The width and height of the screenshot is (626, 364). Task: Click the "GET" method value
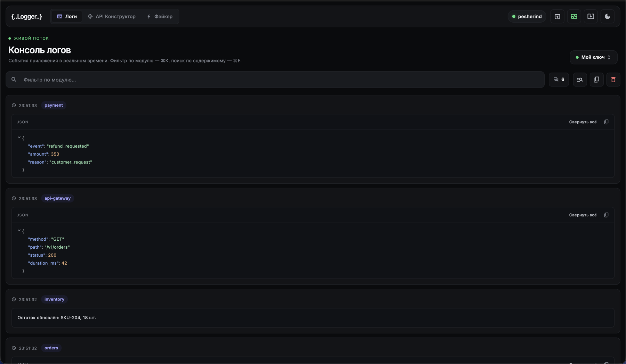(58, 239)
